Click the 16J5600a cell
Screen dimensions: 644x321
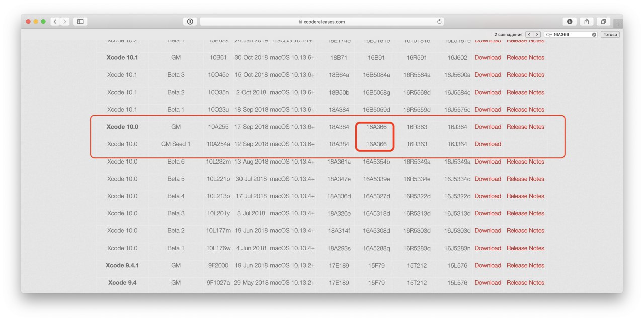[x=457, y=75]
